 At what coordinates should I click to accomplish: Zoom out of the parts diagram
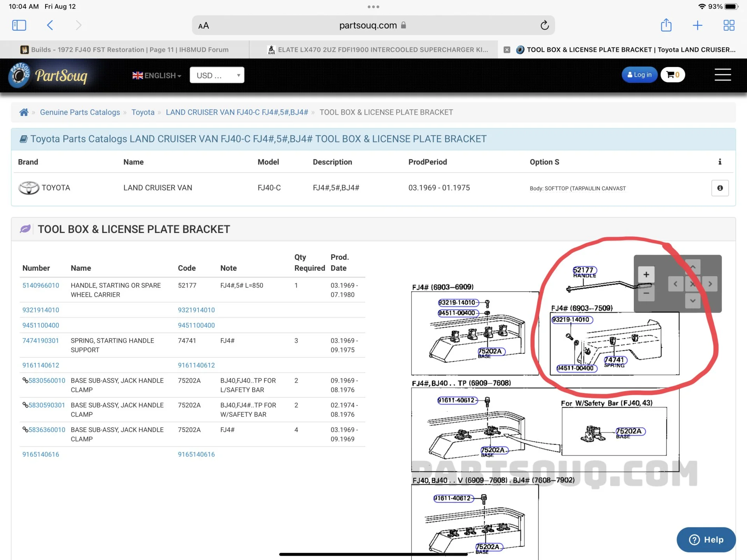[646, 293]
